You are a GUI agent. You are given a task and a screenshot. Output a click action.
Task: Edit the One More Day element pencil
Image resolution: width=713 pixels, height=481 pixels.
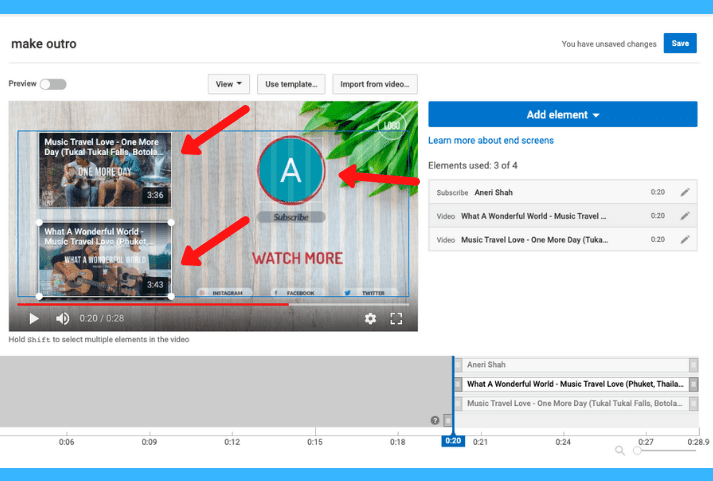pyautogui.click(x=685, y=239)
